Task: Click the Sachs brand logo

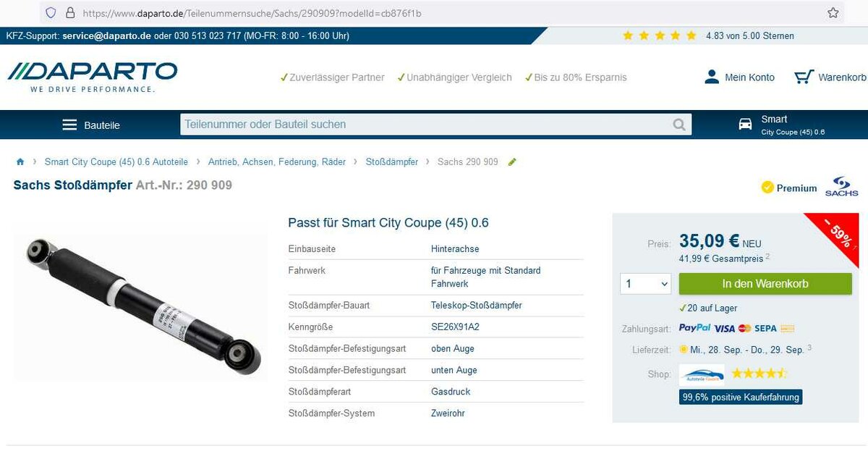Action: click(x=841, y=186)
